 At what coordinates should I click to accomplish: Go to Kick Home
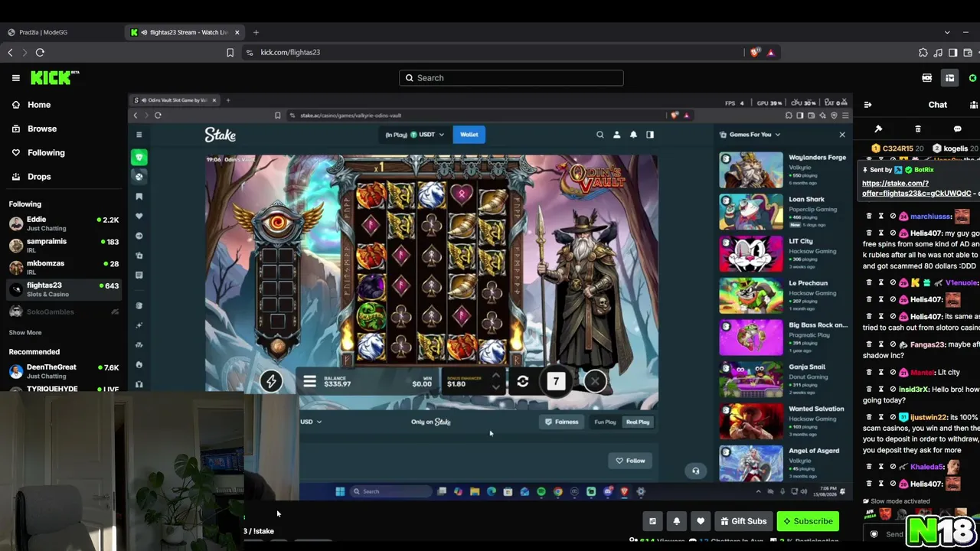pos(31,105)
